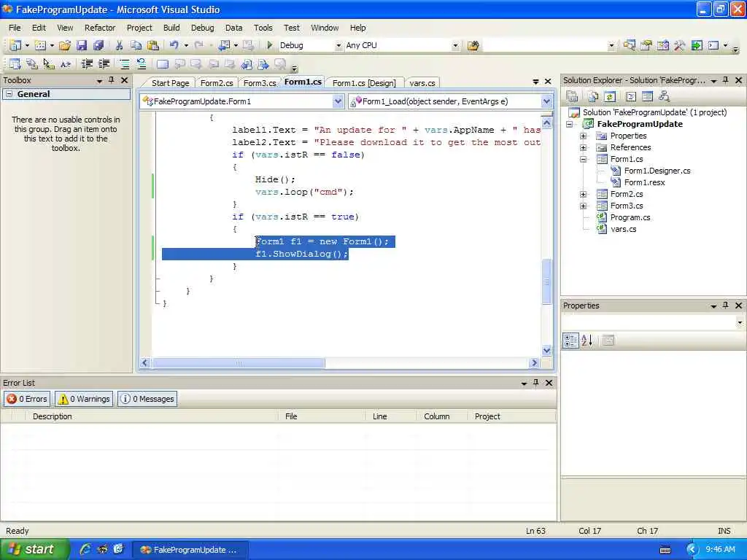Click the Start Debugging play icon

coord(270,45)
